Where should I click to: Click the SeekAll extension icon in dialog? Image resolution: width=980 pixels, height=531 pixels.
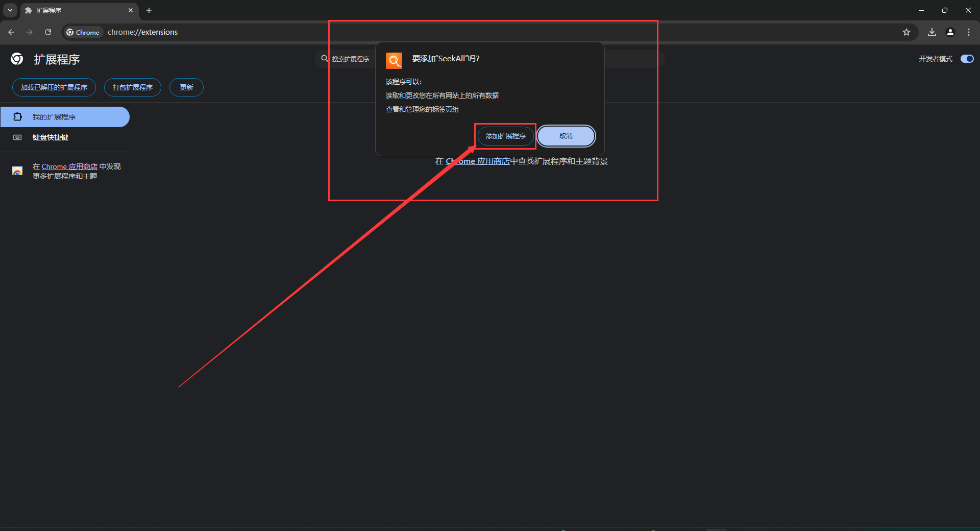[394, 61]
